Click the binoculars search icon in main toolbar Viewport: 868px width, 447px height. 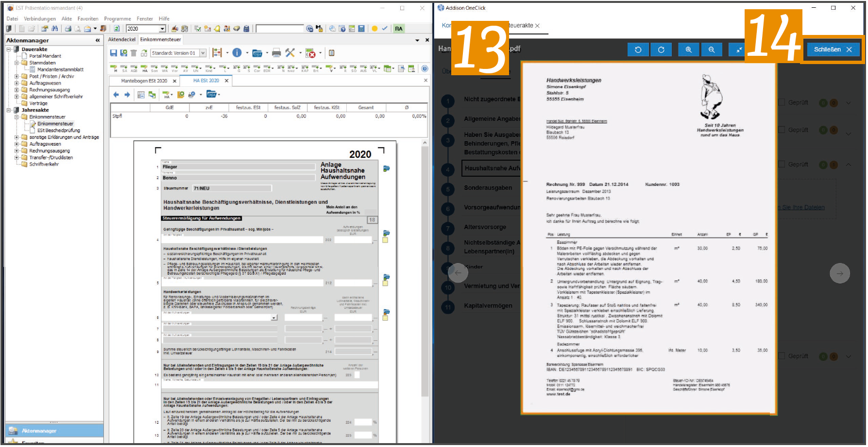tap(54, 29)
